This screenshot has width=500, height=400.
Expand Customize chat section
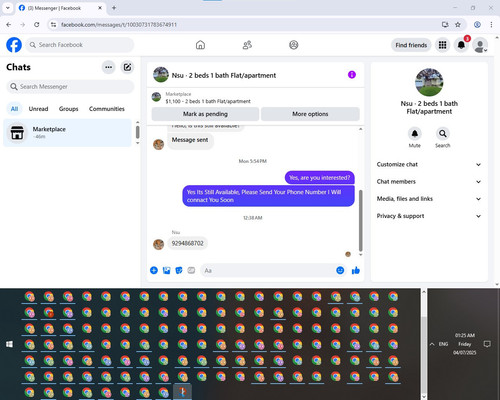429,164
